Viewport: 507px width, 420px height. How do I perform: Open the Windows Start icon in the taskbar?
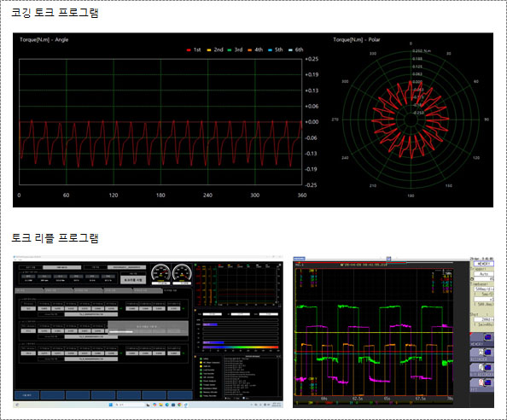point(111,405)
